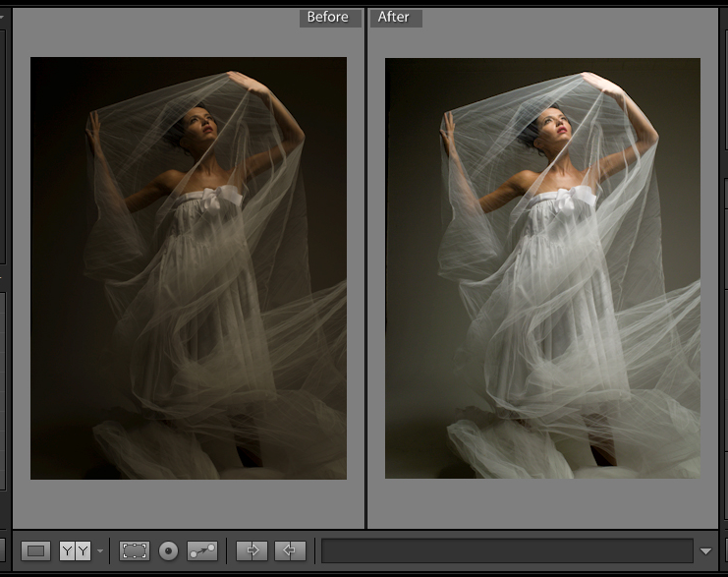Click the After label tab

395,17
